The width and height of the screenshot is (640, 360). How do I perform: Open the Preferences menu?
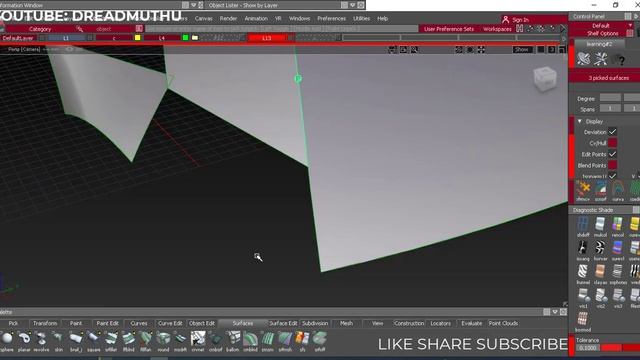point(331,18)
